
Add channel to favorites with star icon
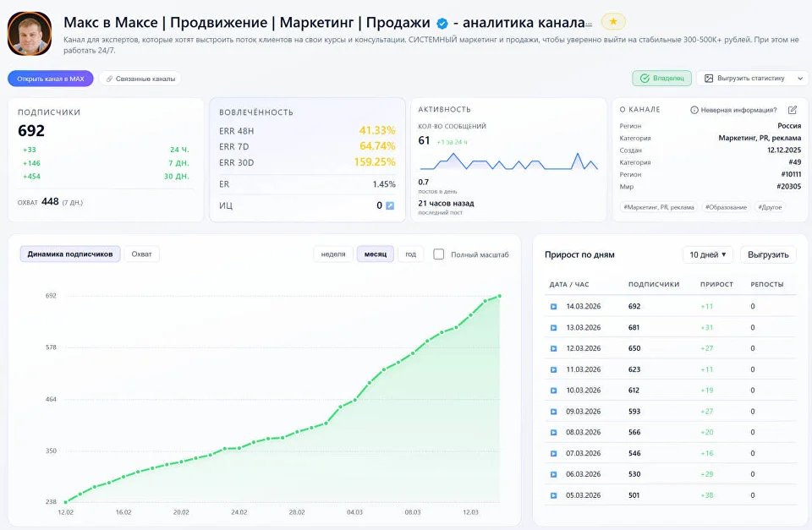tap(613, 22)
